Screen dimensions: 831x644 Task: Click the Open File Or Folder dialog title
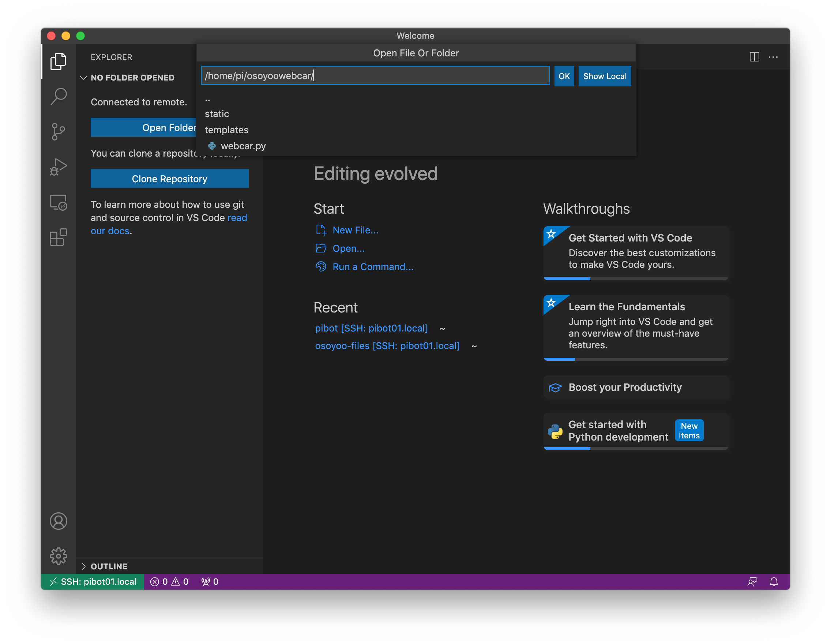(x=416, y=53)
